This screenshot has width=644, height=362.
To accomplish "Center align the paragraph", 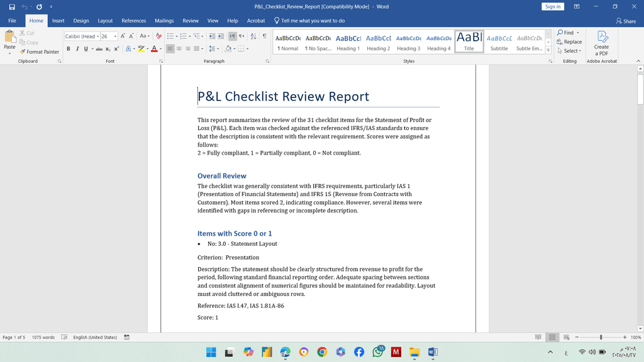I will point(179,49).
